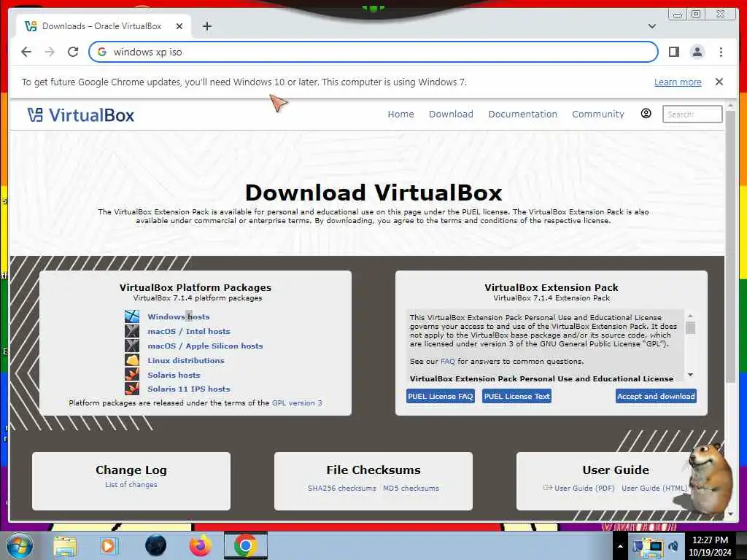Open macOS / Apple Silicon hosts link
This screenshot has width=747, height=560.
205,346
